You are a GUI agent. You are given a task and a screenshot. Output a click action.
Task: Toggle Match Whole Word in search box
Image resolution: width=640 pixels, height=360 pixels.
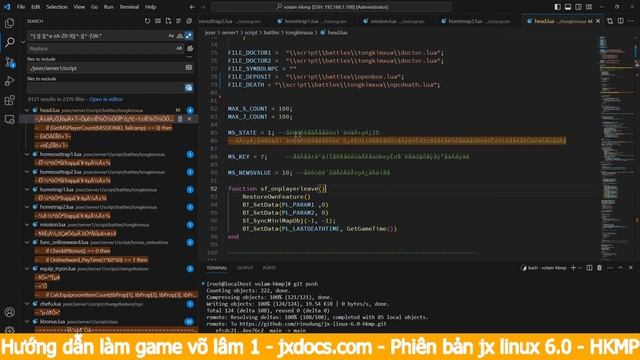[x=180, y=36]
